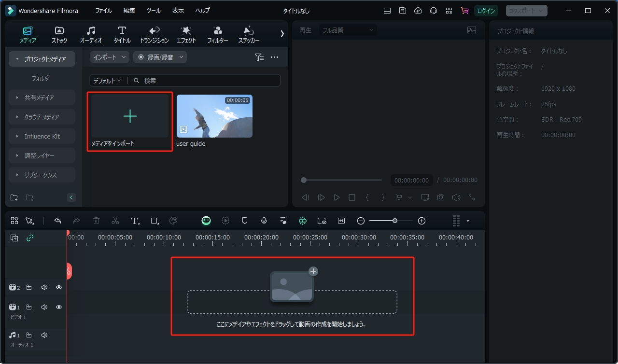Open the shopping cart icon

pyautogui.click(x=464, y=11)
